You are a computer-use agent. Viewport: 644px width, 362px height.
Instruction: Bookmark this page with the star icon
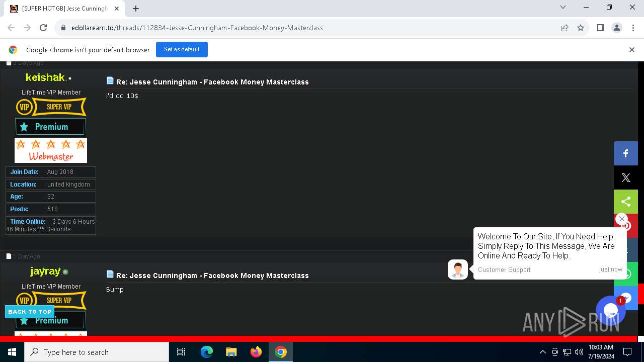point(581,28)
